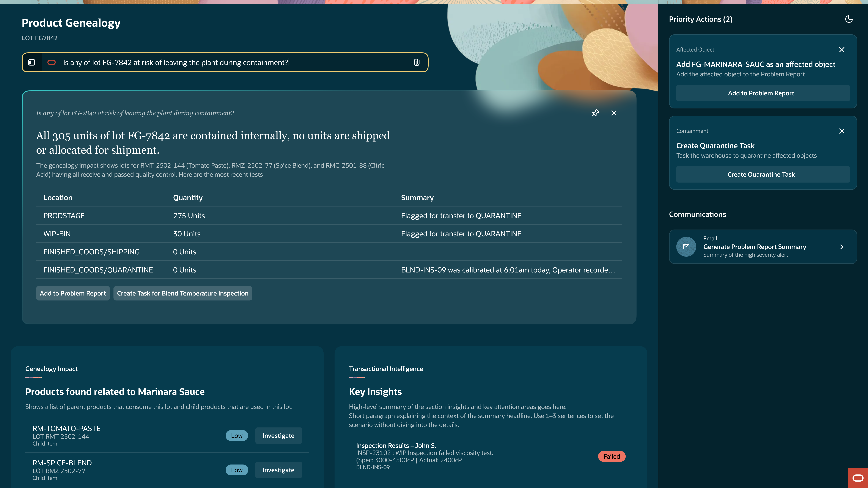Click Add to Problem Report in Priority Actions

tap(763, 93)
